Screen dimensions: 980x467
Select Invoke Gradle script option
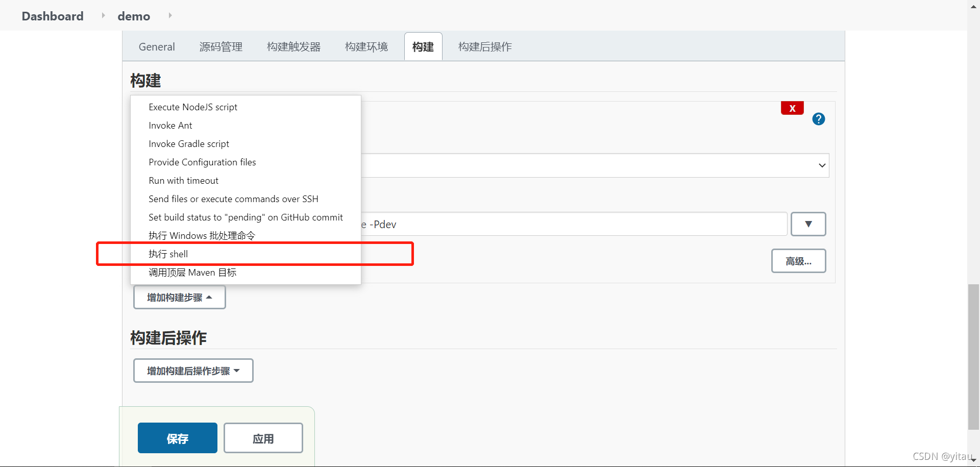(246, 144)
